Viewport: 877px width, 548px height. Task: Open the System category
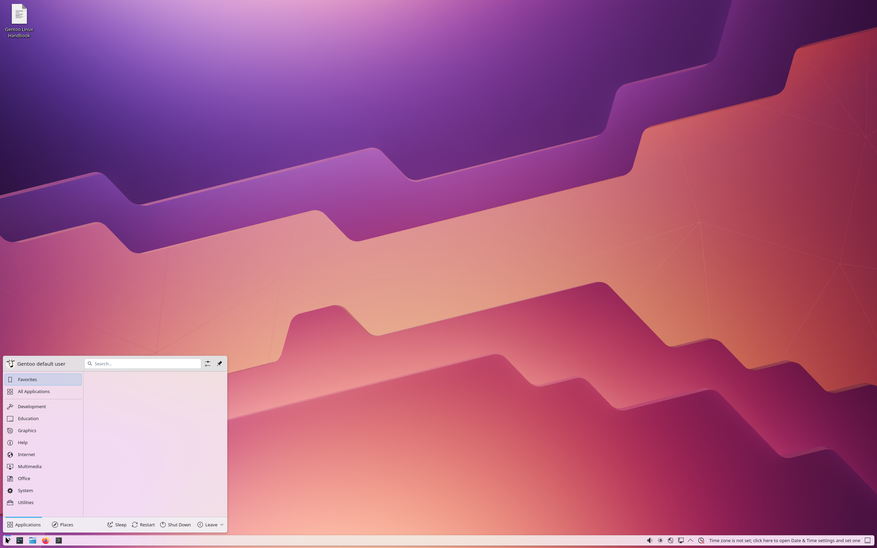(43, 490)
